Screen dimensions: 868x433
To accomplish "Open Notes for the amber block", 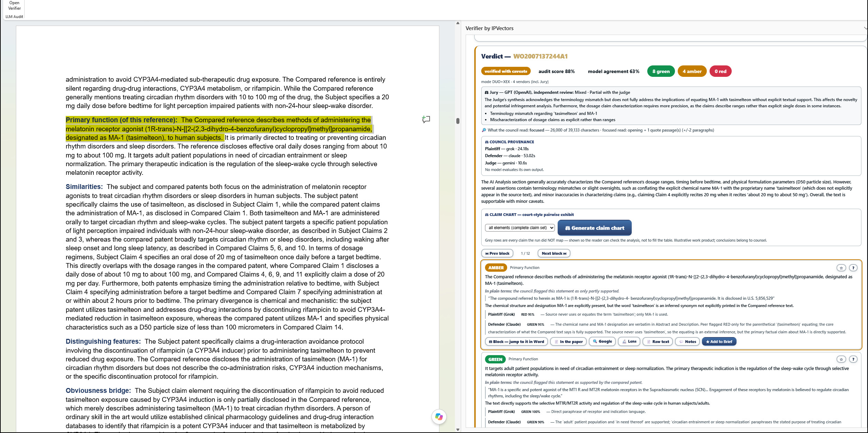I will tap(687, 342).
